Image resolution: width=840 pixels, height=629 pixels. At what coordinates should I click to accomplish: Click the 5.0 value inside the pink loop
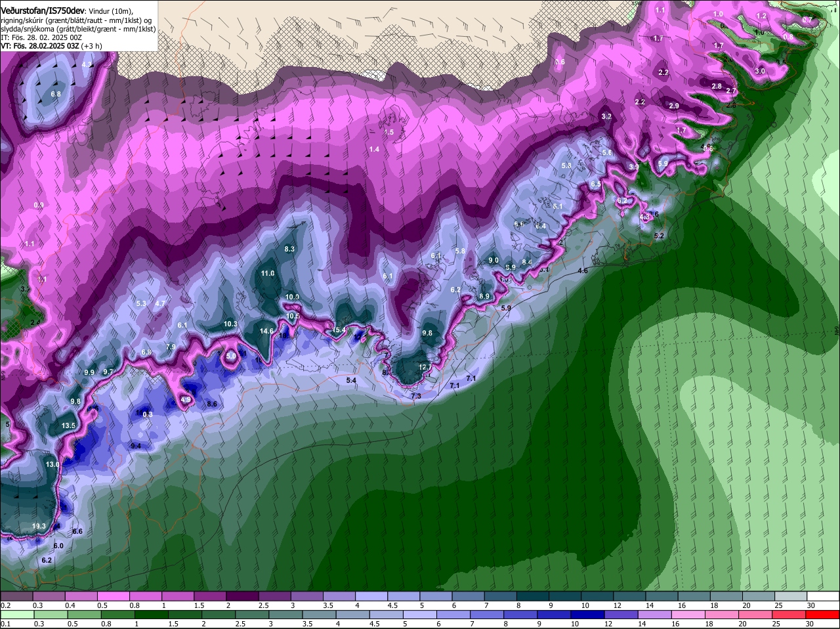tap(231, 356)
